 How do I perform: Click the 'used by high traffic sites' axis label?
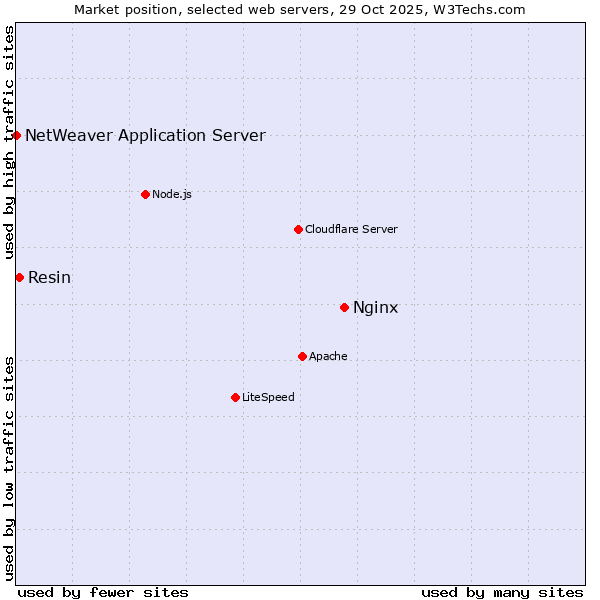(9, 142)
